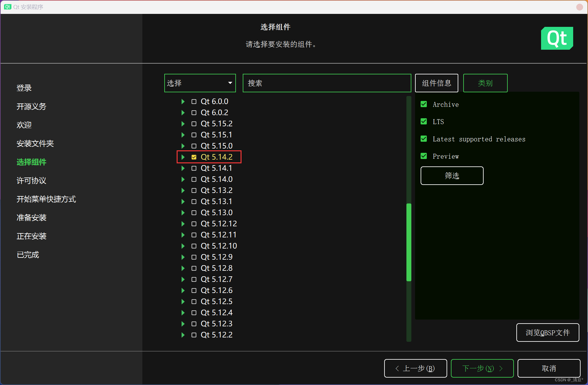
Task: Expand the Qt 5.13.2 tree node
Action: coord(183,190)
